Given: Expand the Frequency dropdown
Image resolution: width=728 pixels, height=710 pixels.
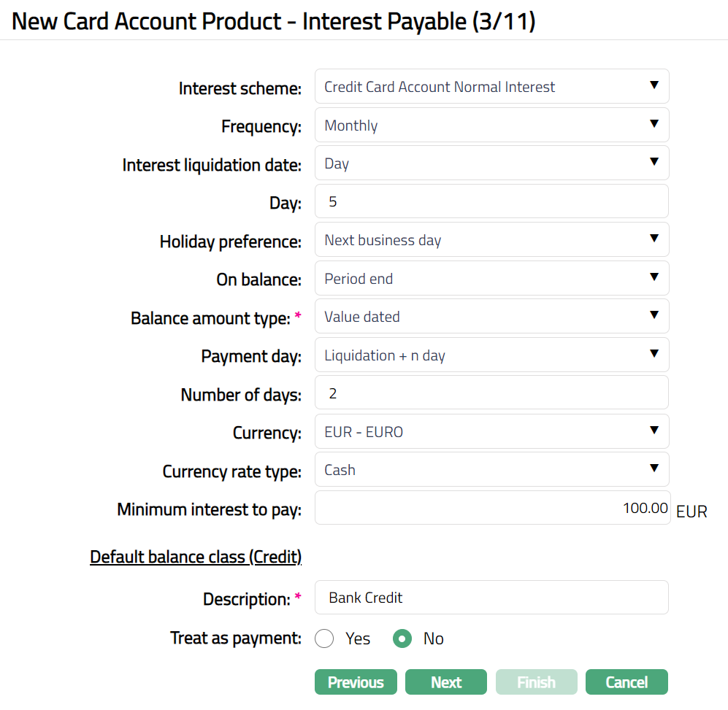Looking at the screenshot, I should (x=491, y=126).
